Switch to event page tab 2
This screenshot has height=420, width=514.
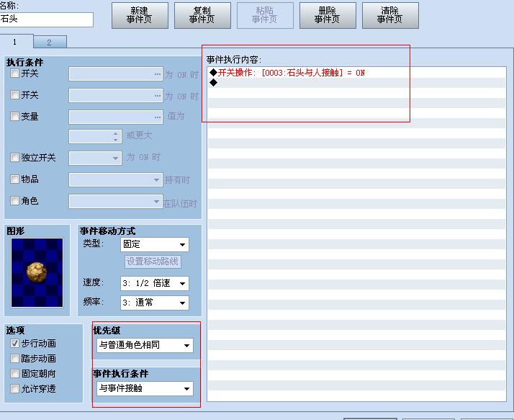click(50, 43)
